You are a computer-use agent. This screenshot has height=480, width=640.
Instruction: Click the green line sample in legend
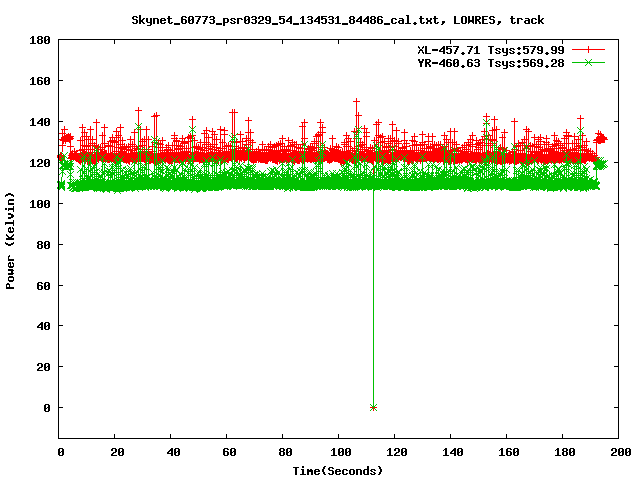click(x=588, y=62)
